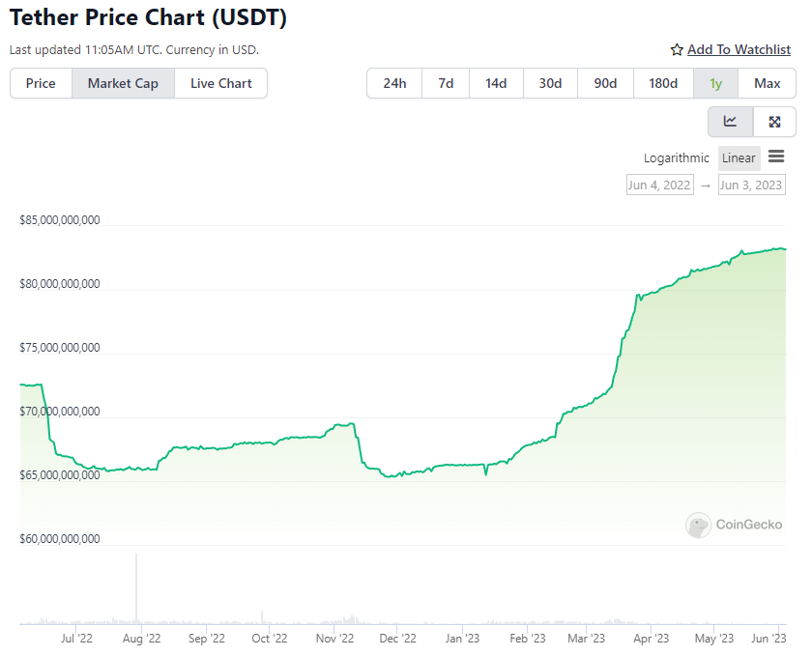Select the 1y time range
Image resolution: width=812 pixels, height=656 pixels.
click(715, 83)
